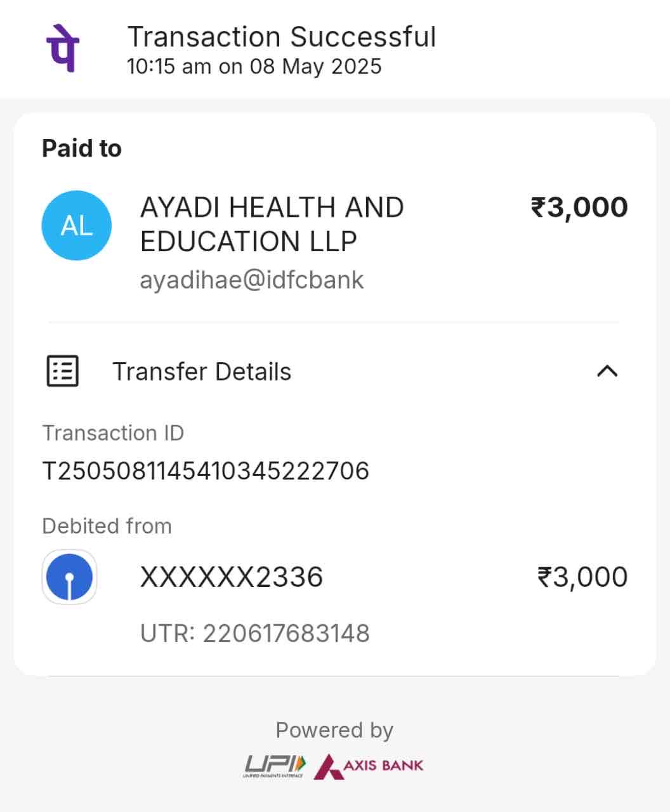Click the Transaction ID label
Screen dimensions: 670x812
(x=113, y=433)
